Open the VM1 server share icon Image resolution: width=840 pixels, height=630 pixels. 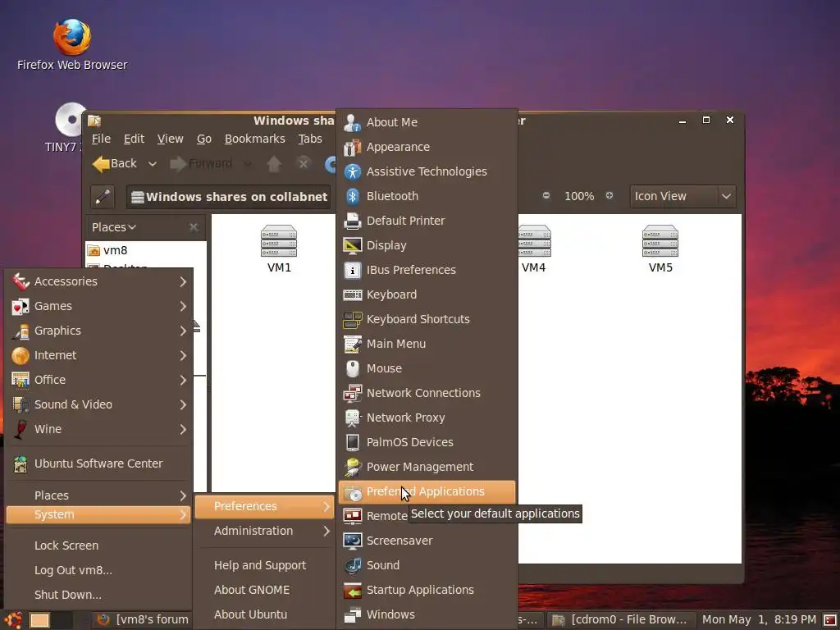coord(279,241)
